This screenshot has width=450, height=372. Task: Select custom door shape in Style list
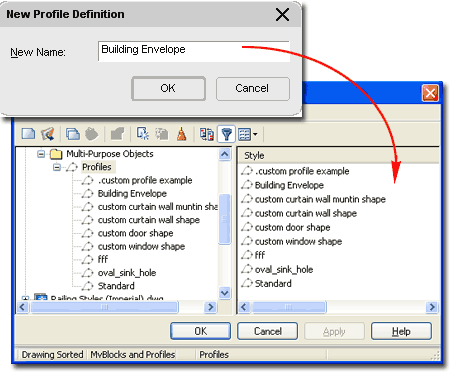tap(292, 227)
